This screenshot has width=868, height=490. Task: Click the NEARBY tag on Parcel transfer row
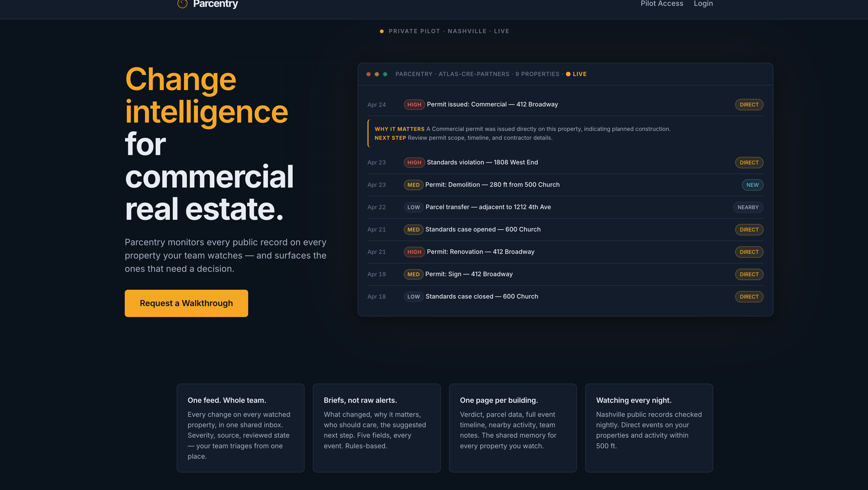[748, 207]
